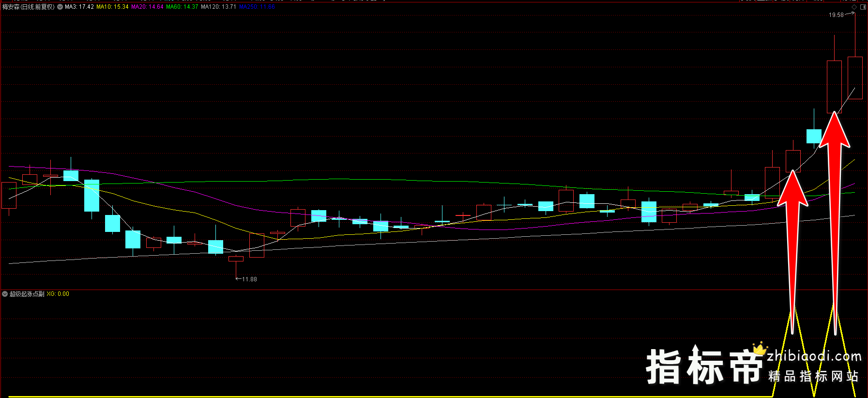Select the yellow MA10: 15.34 label

(112, 7)
